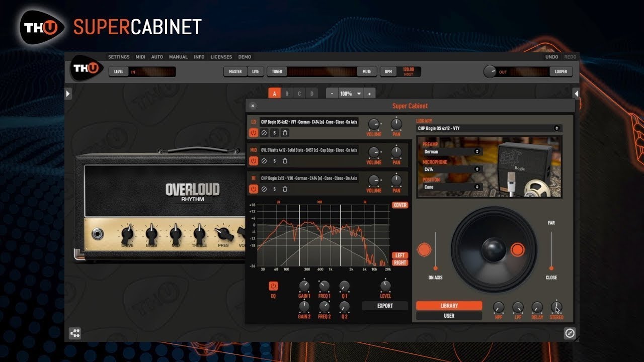644x362 pixels.
Task: Delete the MID band cabinet
Action: tap(285, 161)
